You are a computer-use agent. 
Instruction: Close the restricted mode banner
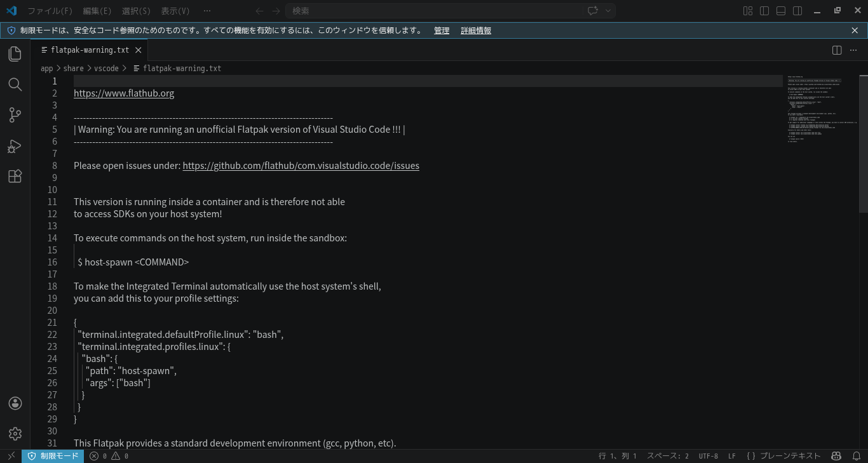click(x=855, y=30)
